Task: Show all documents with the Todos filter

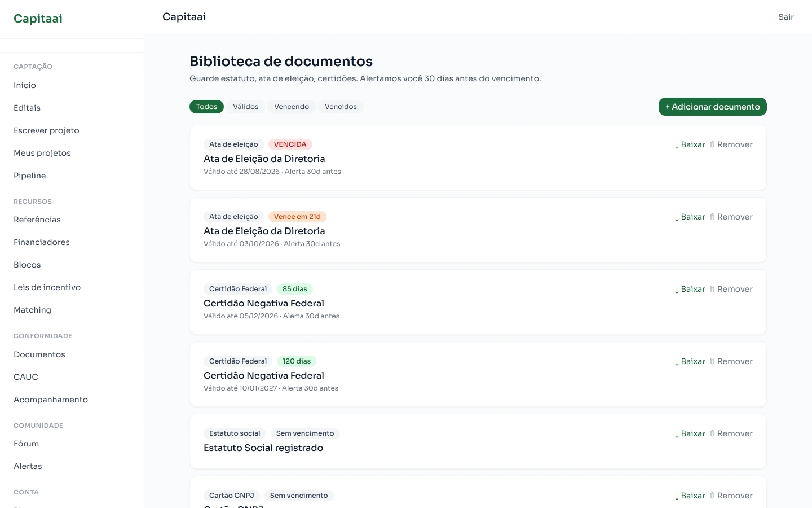Action: (x=207, y=107)
